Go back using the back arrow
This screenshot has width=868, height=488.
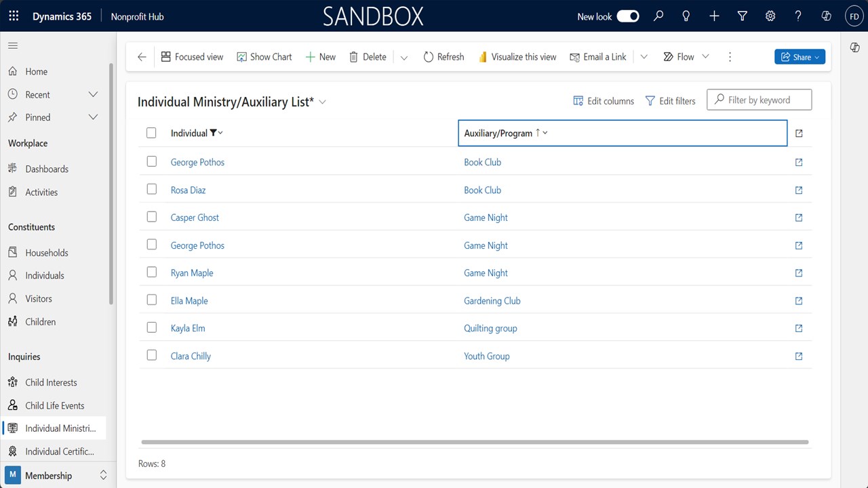142,57
